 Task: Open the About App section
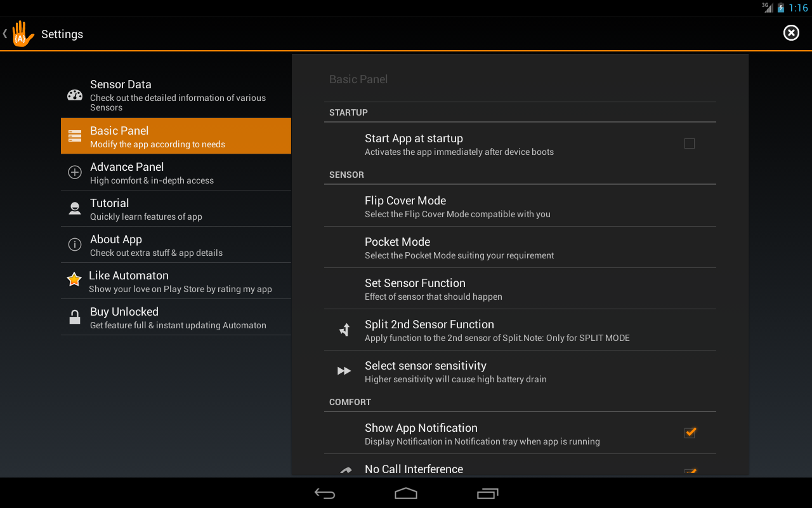[176, 244]
